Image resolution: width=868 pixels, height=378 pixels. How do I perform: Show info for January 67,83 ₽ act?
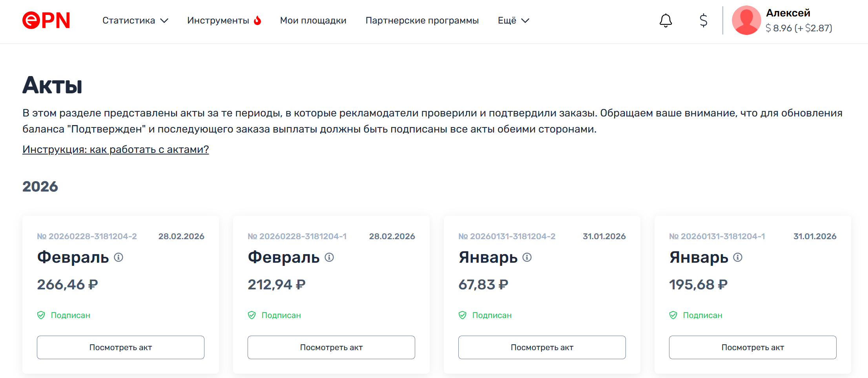(527, 257)
